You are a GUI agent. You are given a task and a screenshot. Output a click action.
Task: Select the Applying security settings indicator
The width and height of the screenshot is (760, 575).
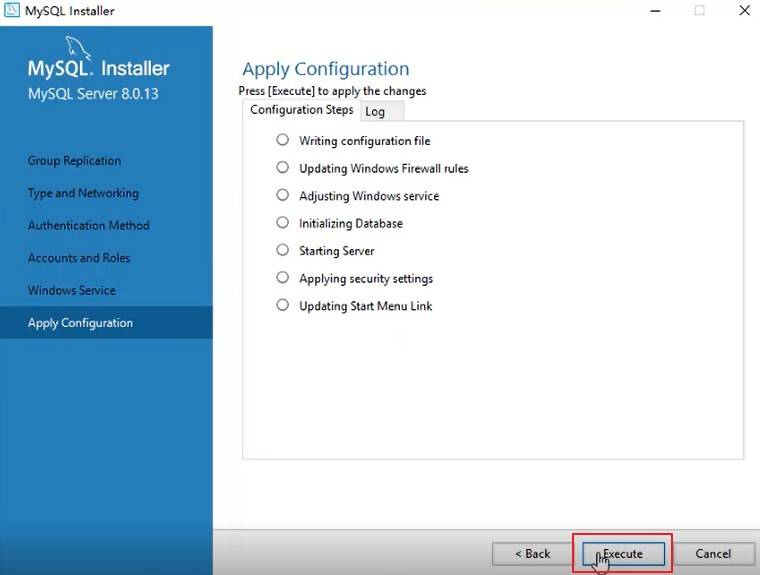[283, 277]
